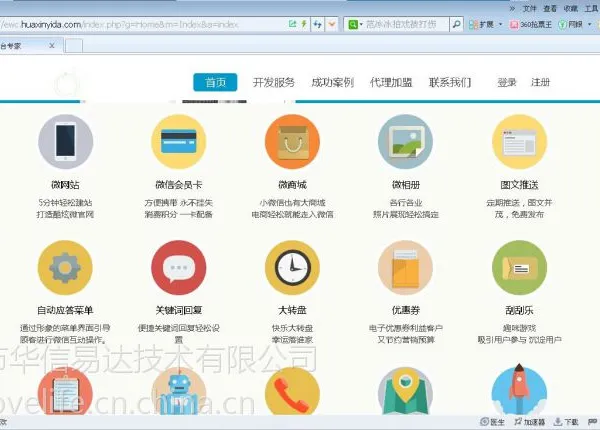This screenshot has width=600, height=430.
Task: Open 成功案例 in navigation
Action: tap(333, 82)
